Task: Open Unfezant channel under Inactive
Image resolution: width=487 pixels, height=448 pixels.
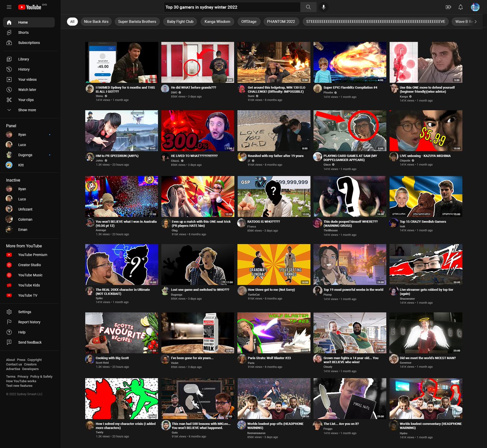Action: point(29,209)
